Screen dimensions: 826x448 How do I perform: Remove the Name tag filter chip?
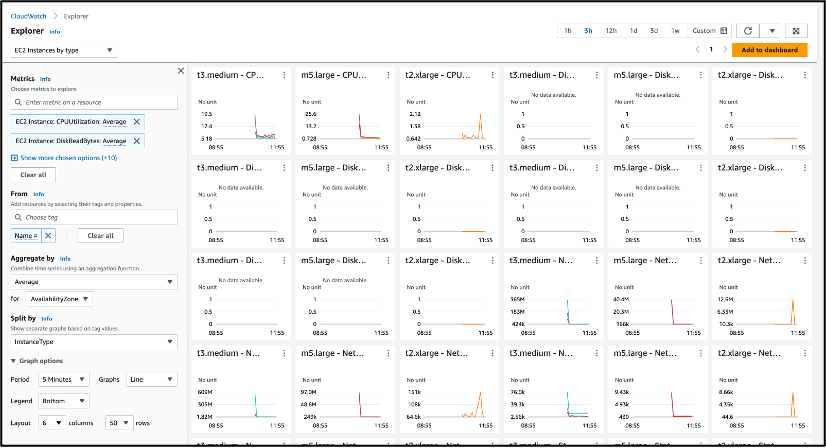(x=48, y=235)
